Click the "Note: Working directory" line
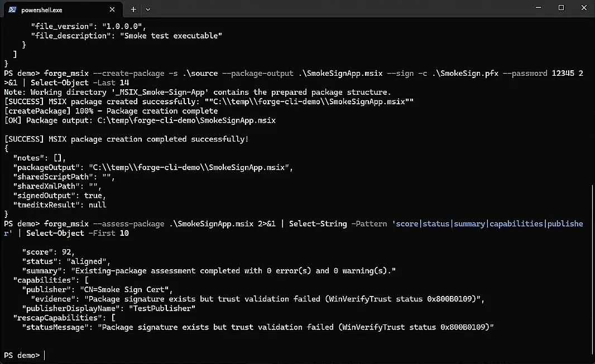Image resolution: width=595 pixels, height=364 pixels. pos(198,92)
